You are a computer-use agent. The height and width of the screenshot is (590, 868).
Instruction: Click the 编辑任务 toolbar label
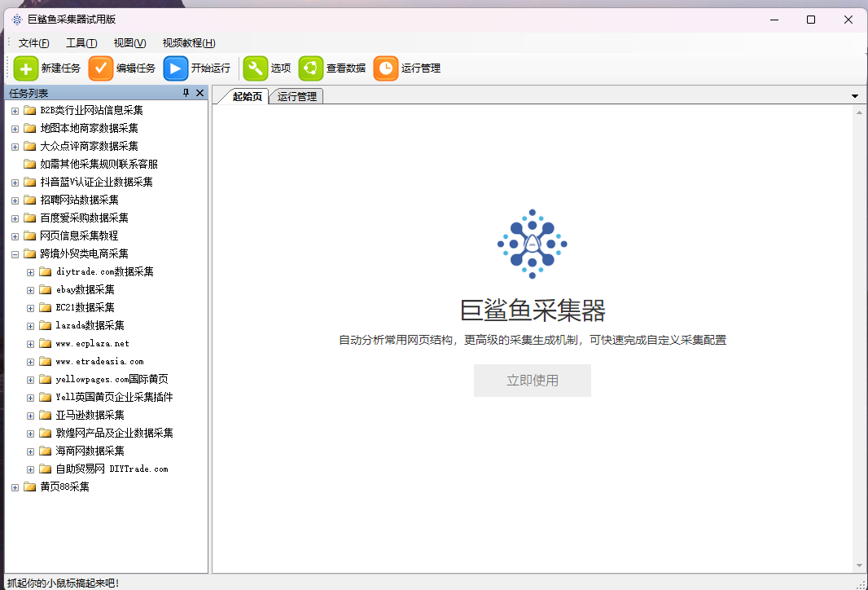tap(136, 68)
